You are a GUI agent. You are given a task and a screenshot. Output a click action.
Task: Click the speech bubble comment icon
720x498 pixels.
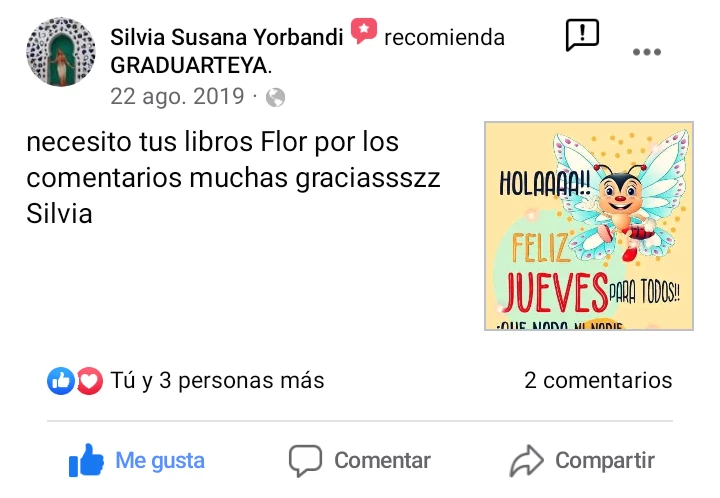pos(305,460)
